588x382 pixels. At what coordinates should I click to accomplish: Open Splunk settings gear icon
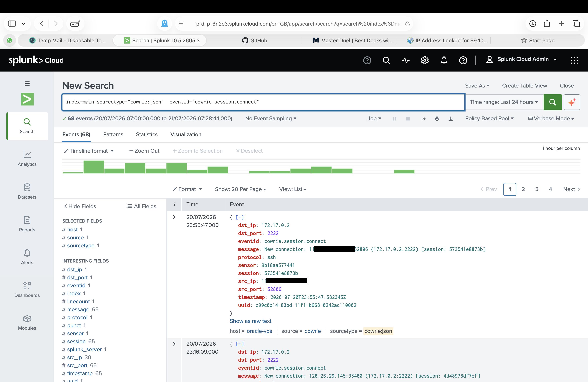[425, 60]
